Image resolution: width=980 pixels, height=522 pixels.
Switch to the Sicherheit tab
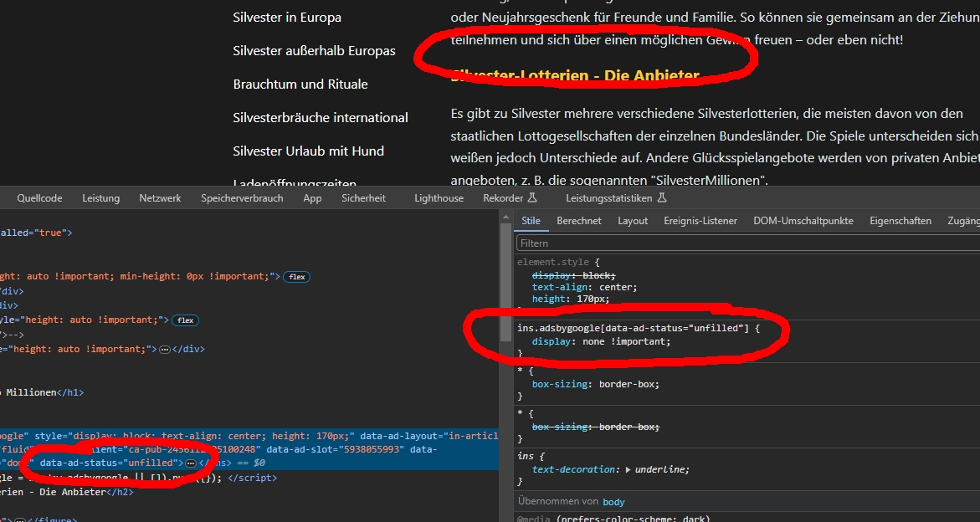coord(363,198)
